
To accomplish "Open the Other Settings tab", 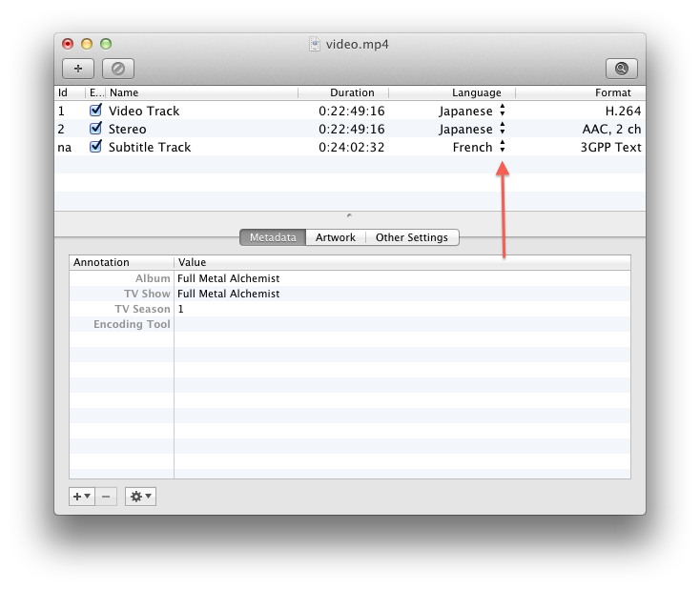I will tap(411, 237).
